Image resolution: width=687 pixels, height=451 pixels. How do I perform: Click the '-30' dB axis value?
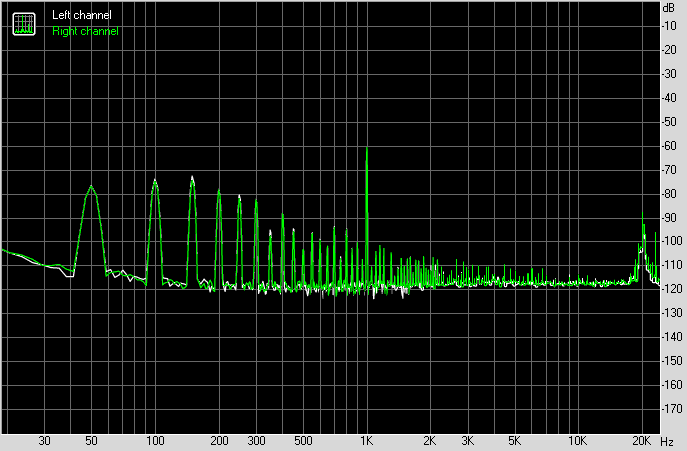coord(669,74)
